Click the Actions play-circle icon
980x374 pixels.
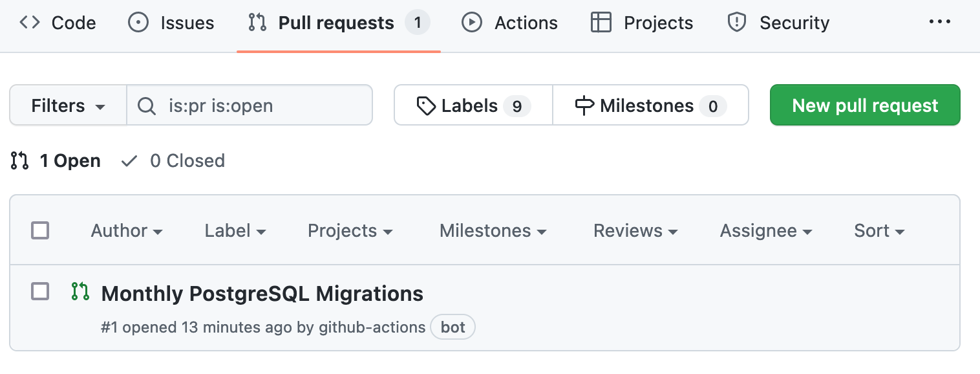point(472,23)
